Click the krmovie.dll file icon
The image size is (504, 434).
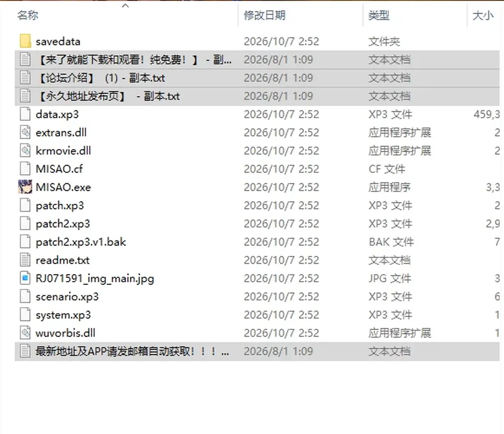pyautogui.click(x=25, y=151)
